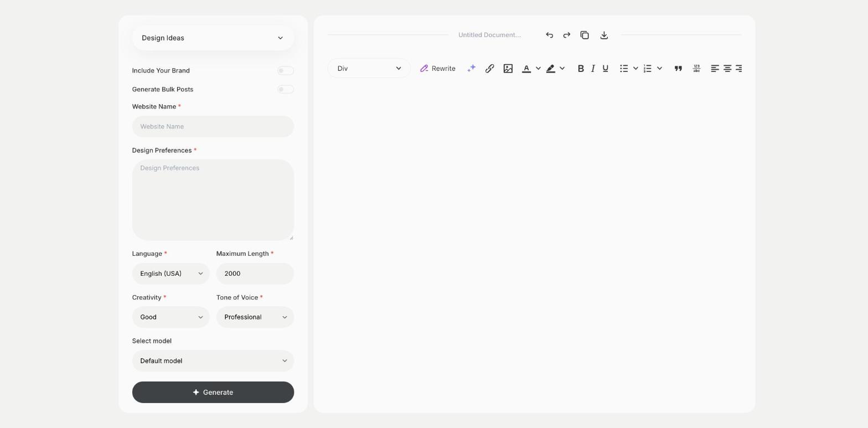Insert a hyperlink
The width and height of the screenshot is (868, 428).
pos(489,68)
